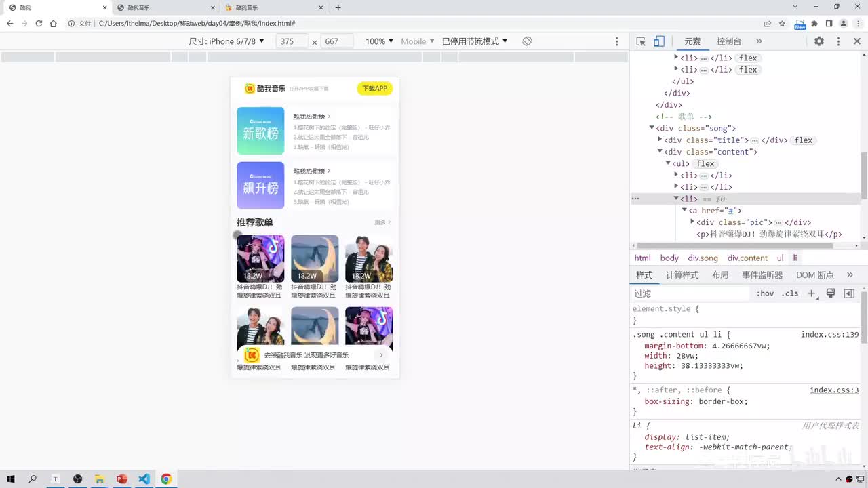
Task: Open the 布局 sidebar tab
Action: tap(720, 275)
